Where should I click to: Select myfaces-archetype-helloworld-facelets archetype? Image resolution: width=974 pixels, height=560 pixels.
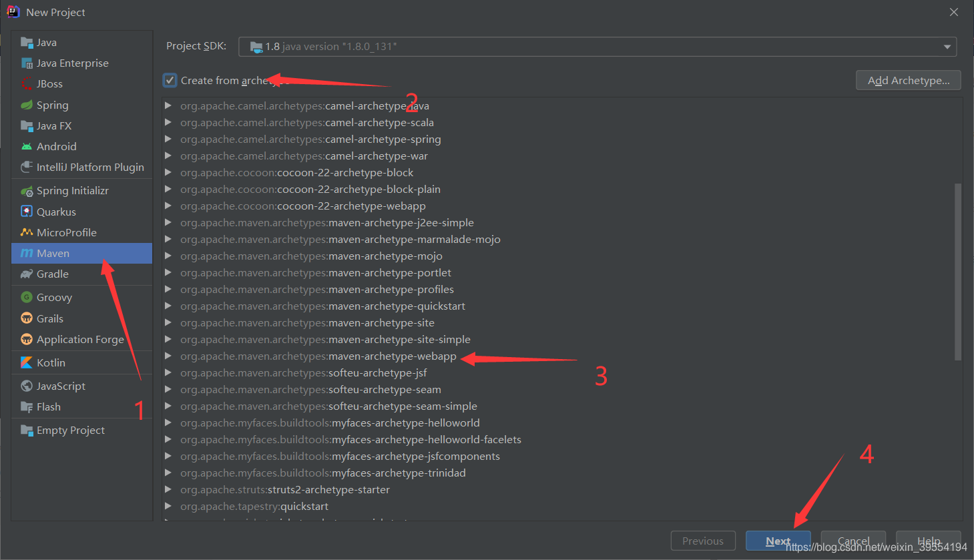pyautogui.click(x=350, y=440)
